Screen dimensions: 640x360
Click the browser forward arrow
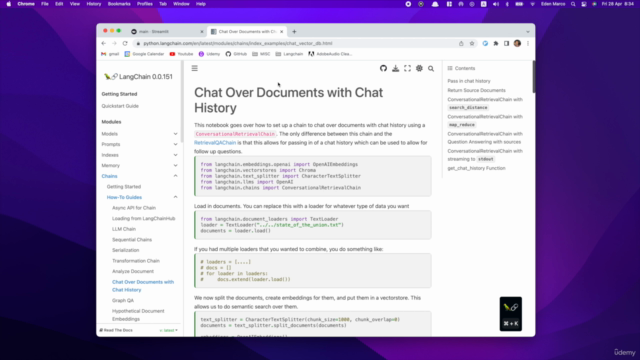(x=114, y=43)
